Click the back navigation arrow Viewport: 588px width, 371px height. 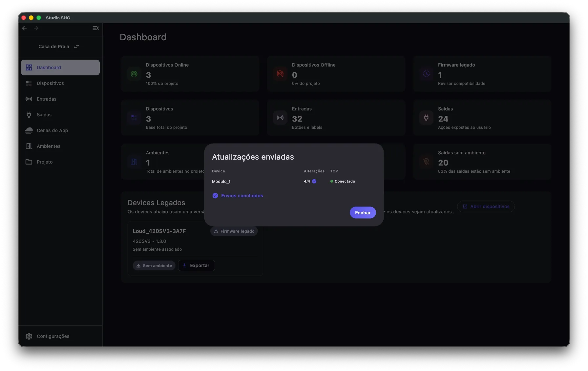pos(24,28)
